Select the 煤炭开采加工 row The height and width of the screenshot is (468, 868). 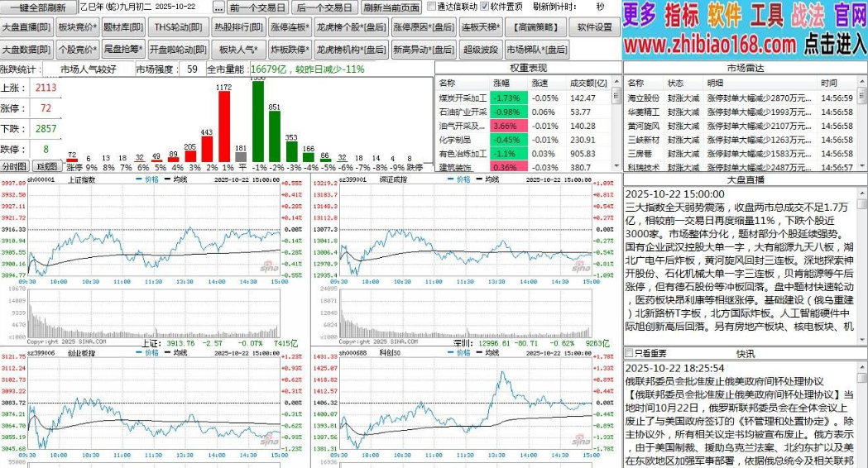tap(525, 98)
